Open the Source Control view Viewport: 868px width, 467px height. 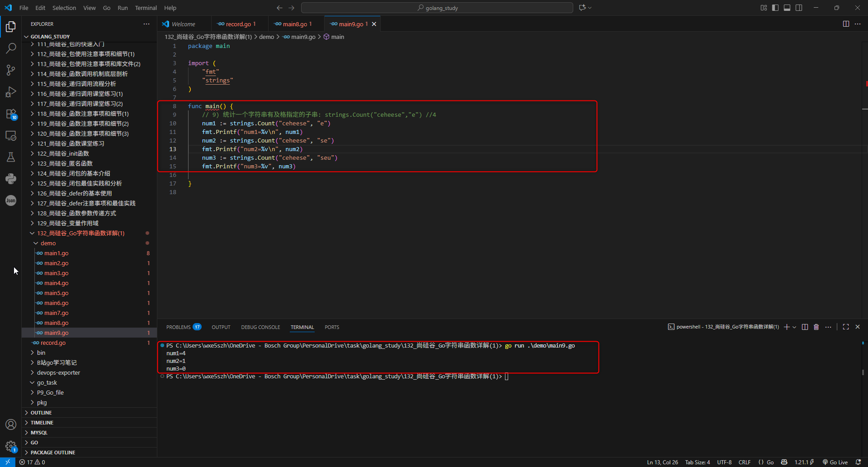coord(11,70)
